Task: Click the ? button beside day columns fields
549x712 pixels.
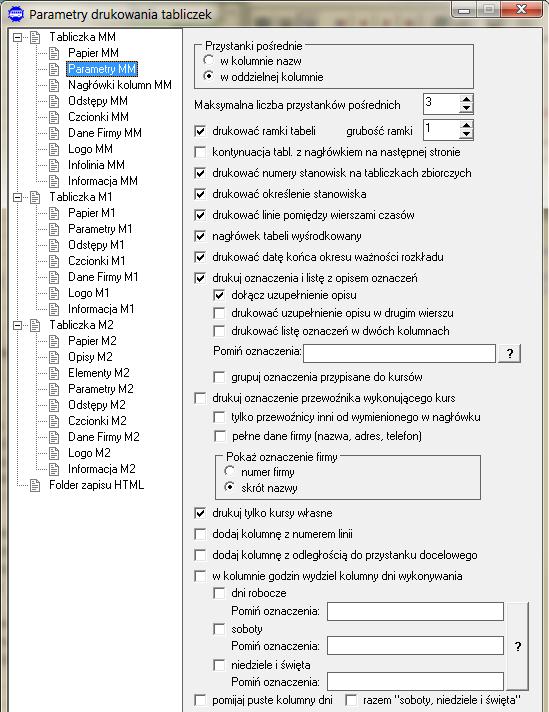Action: 518,647
